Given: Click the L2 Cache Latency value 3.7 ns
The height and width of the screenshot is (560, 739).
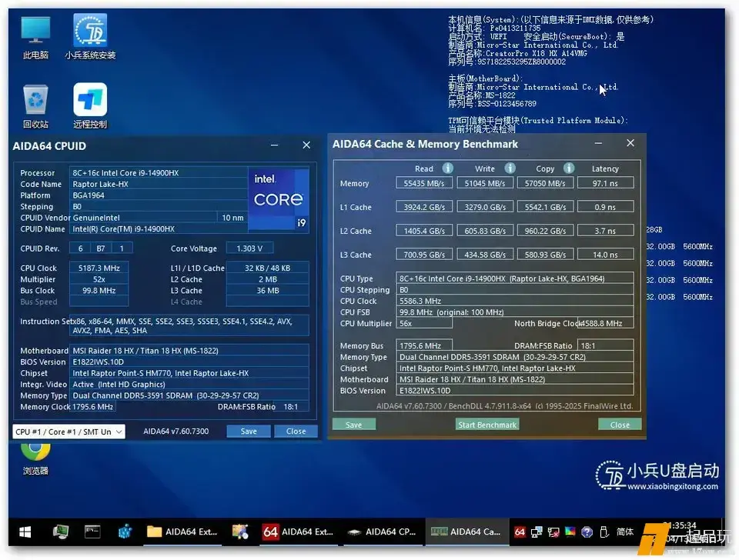Looking at the screenshot, I should click(606, 231).
